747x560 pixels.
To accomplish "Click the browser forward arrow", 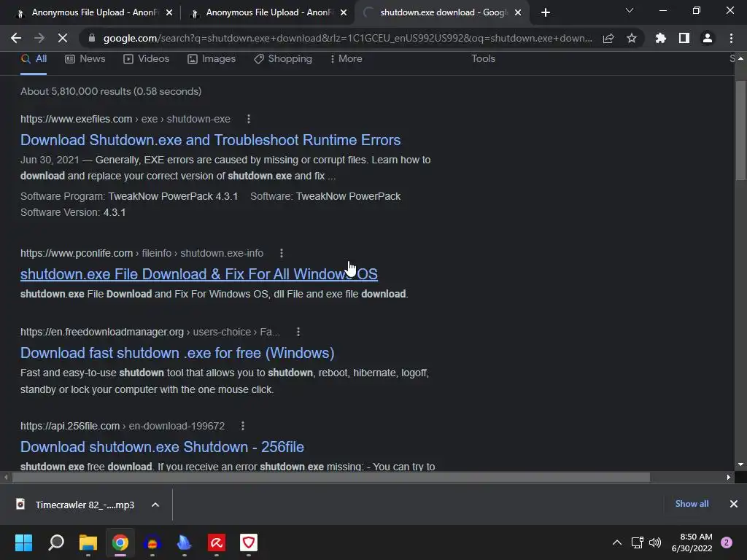I will tap(39, 38).
